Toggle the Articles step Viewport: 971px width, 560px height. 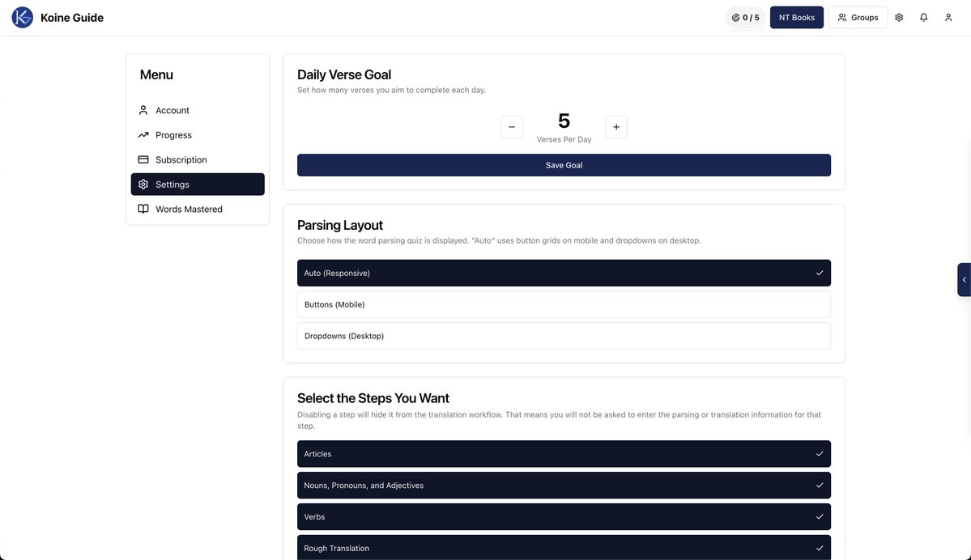(564, 453)
